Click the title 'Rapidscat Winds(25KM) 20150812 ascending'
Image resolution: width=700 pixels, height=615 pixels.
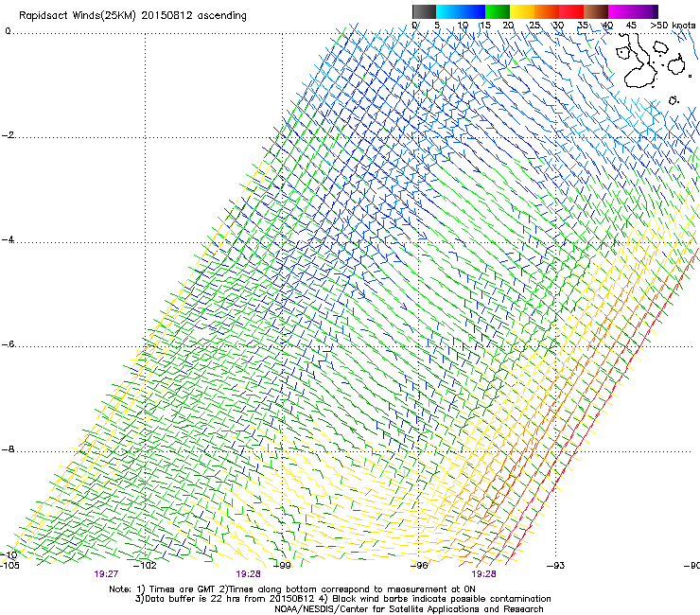tap(132, 16)
